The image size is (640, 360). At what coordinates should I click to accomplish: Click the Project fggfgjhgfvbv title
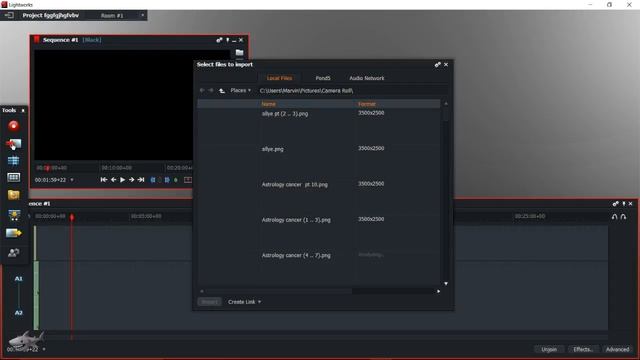point(51,15)
